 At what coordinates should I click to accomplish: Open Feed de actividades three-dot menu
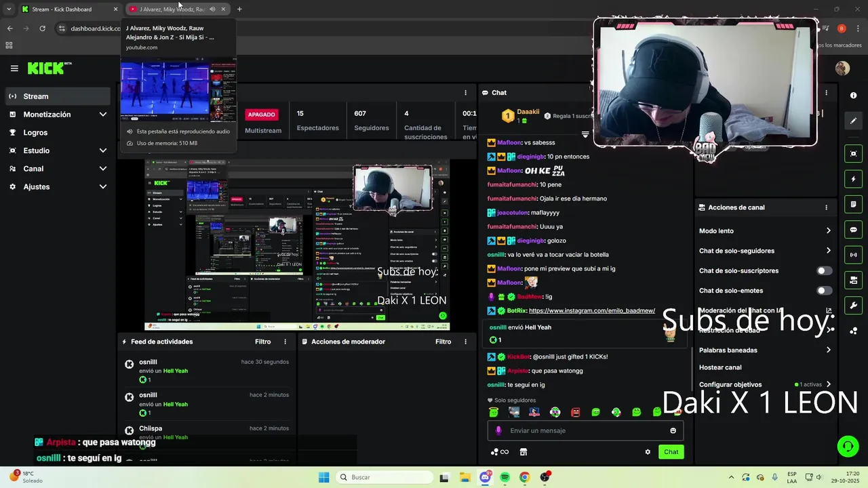coord(285,342)
